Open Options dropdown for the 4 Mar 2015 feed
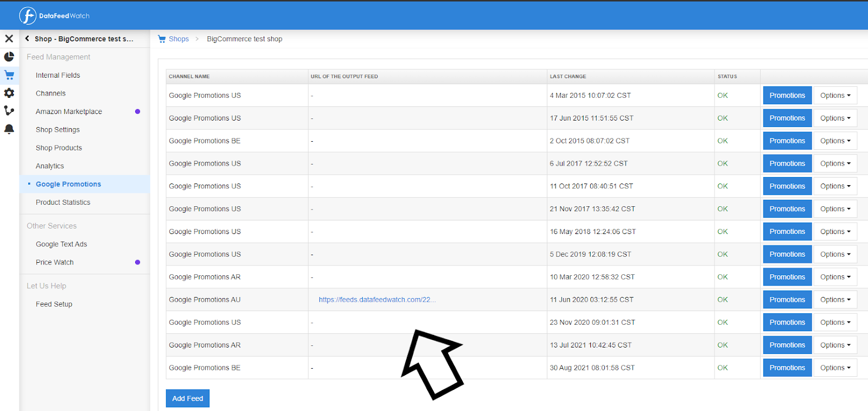 click(835, 96)
